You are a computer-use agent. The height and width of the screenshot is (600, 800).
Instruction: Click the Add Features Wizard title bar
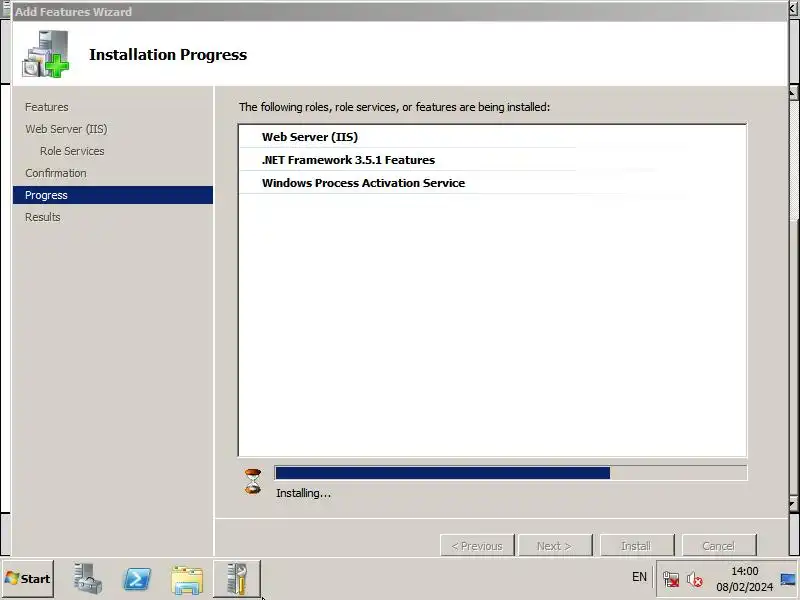pyautogui.click(x=400, y=11)
